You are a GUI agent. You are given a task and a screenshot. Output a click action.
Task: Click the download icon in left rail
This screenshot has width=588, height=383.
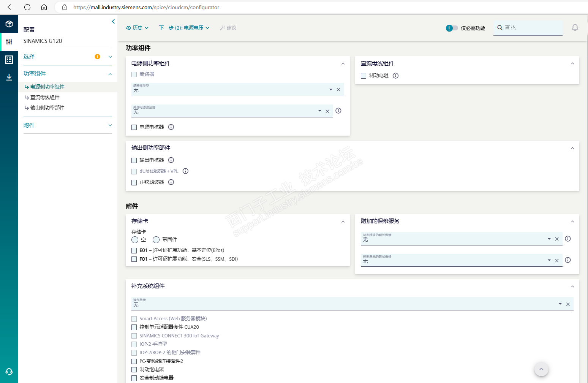(9, 78)
